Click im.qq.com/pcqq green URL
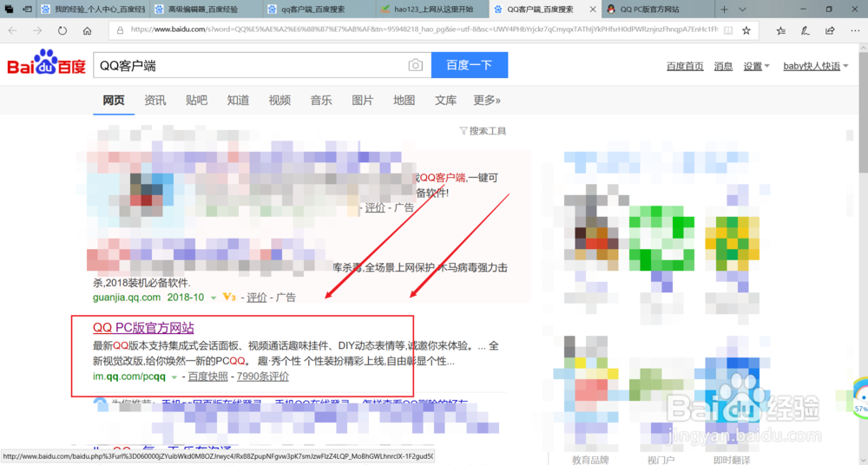This screenshot has height=465, width=868. pos(129,377)
